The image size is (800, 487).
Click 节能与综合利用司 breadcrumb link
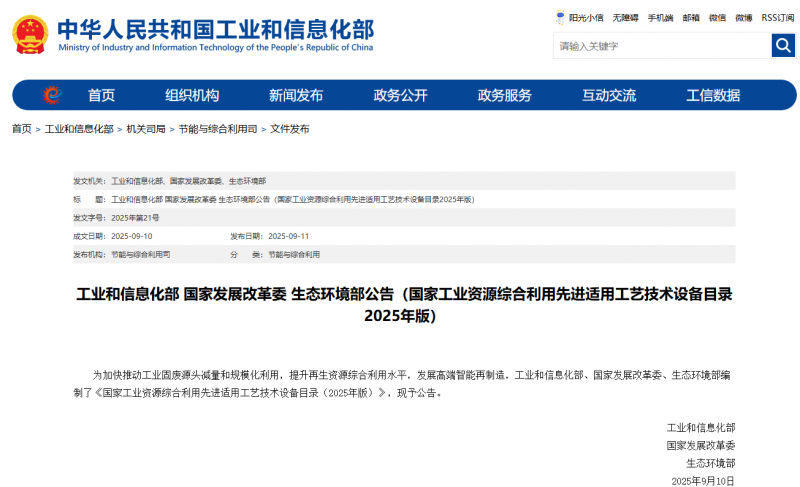pos(218,129)
